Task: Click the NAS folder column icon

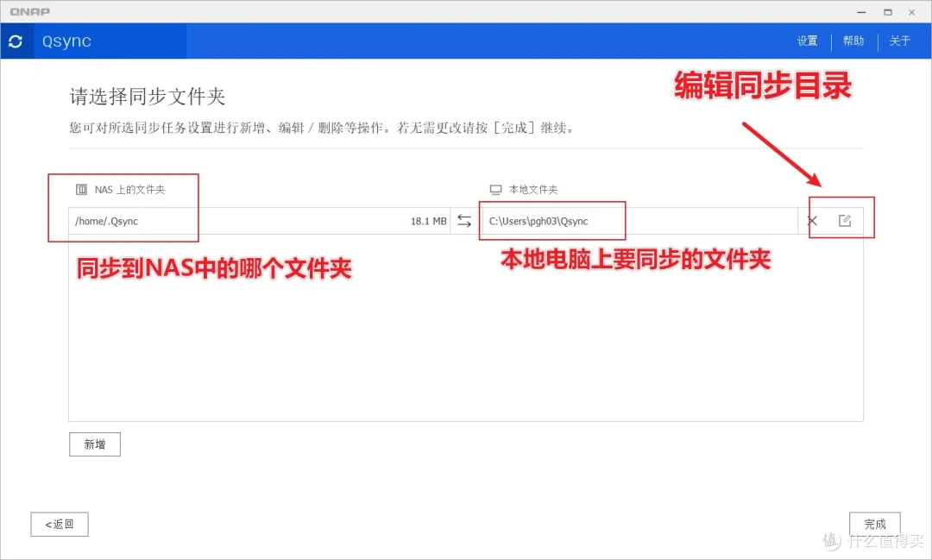Action: [x=81, y=190]
